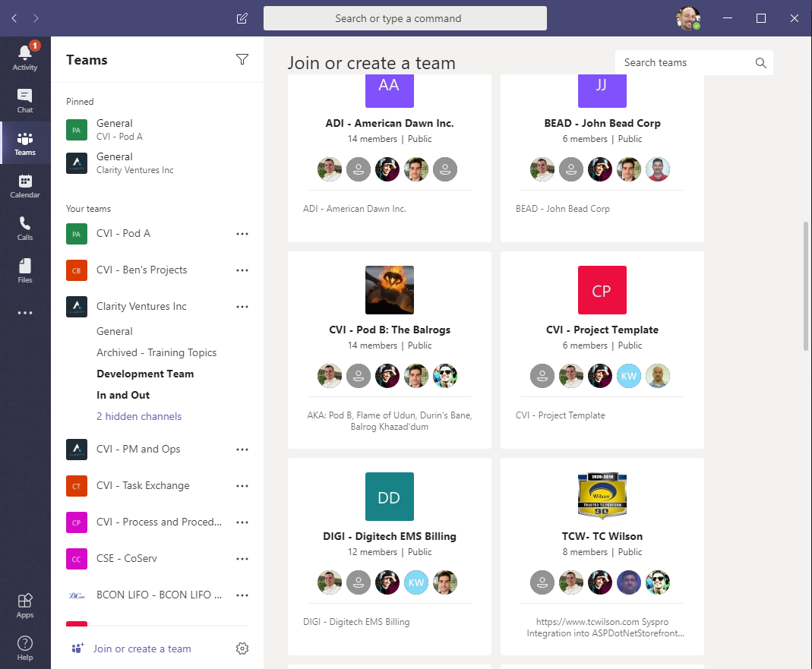Open the Apps store icon
The width and height of the screenshot is (812, 669).
[x=25, y=605]
